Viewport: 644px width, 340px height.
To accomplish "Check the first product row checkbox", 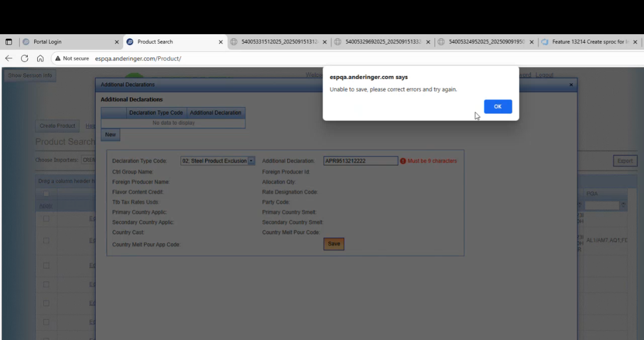I will [46, 219].
